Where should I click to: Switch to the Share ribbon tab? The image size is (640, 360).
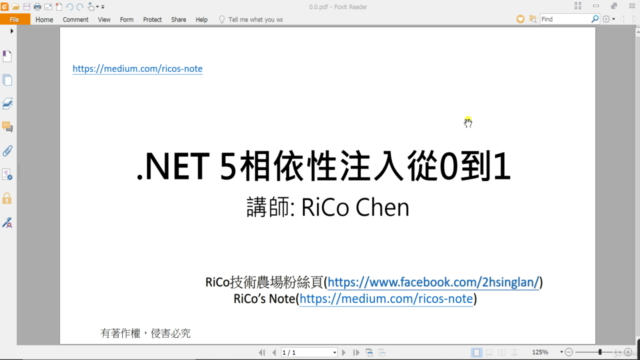[x=178, y=19]
